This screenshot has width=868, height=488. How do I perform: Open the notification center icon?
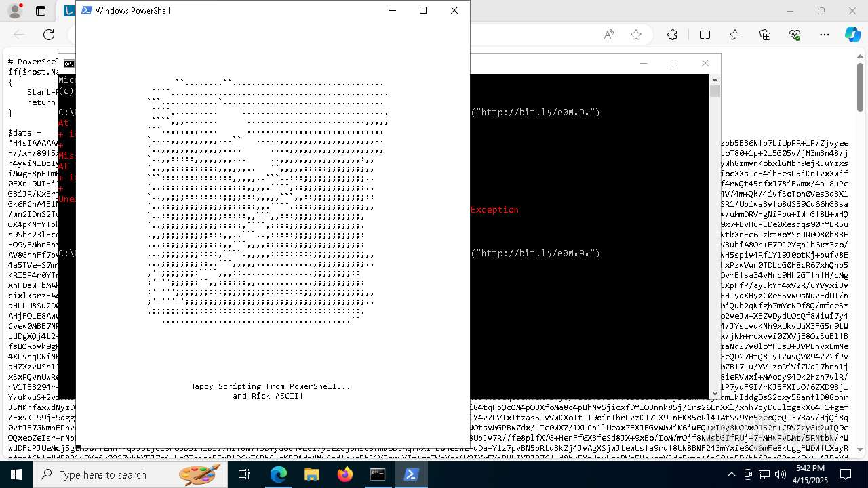pos(847,474)
